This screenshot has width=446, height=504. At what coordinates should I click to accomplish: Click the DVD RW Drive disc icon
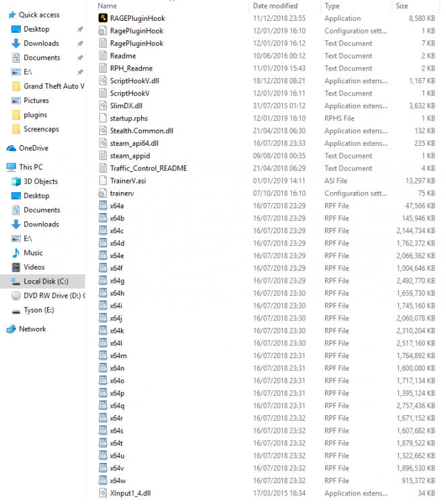click(x=16, y=296)
